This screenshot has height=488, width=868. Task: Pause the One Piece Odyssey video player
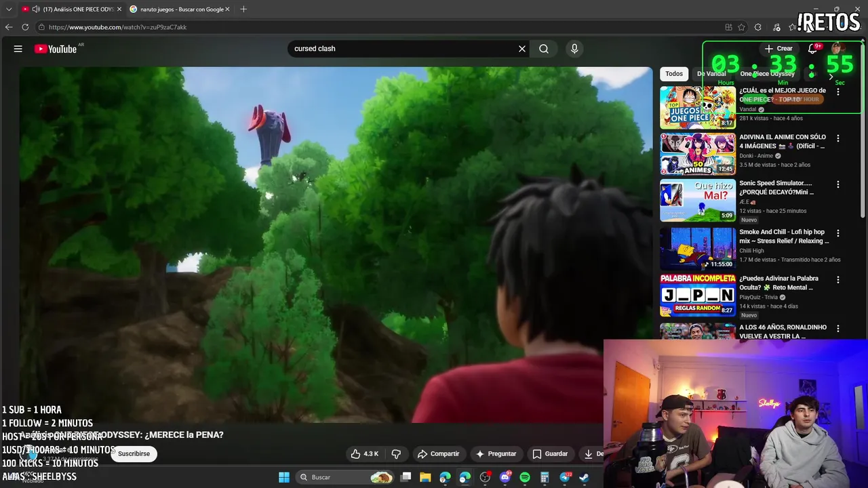pyautogui.click(x=336, y=244)
